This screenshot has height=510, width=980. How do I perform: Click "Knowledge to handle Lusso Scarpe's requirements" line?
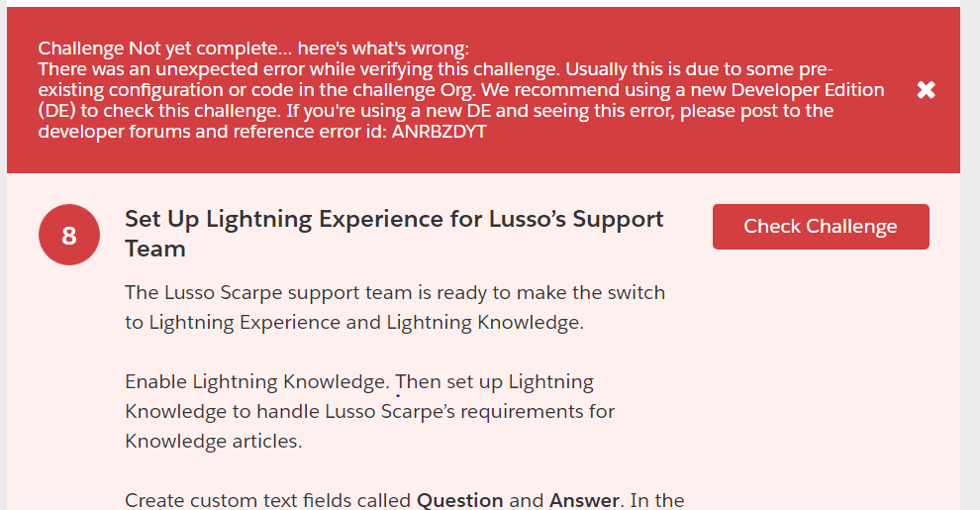[x=369, y=412]
